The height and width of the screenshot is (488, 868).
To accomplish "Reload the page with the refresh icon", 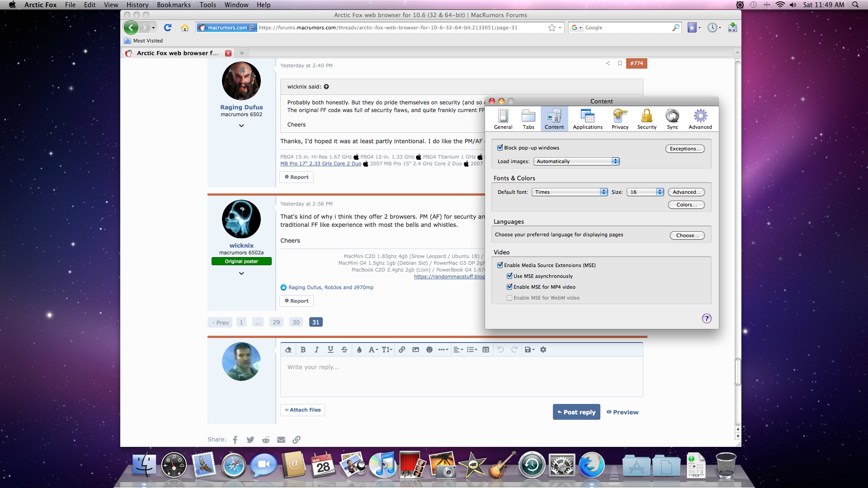I will pyautogui.click(x=168, y=28).
